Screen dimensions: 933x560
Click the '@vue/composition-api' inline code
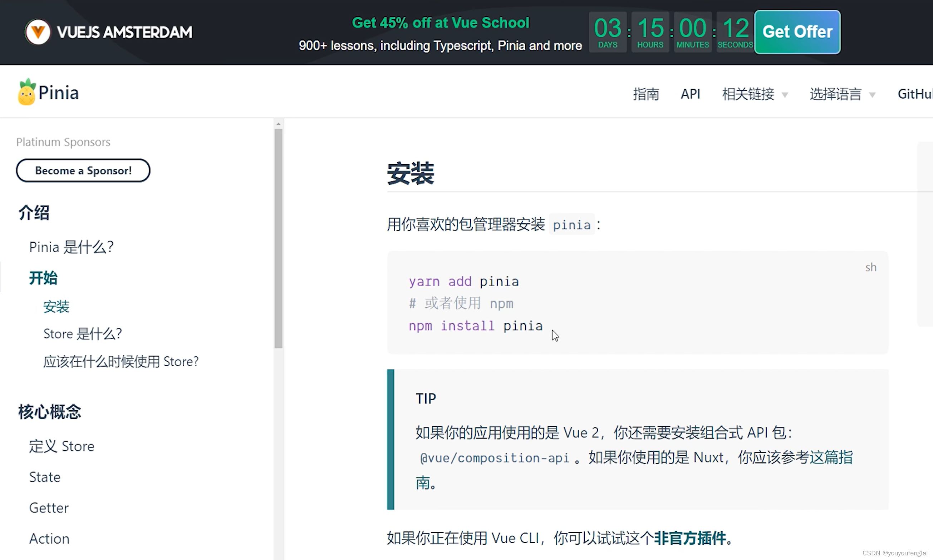point(494,458)
